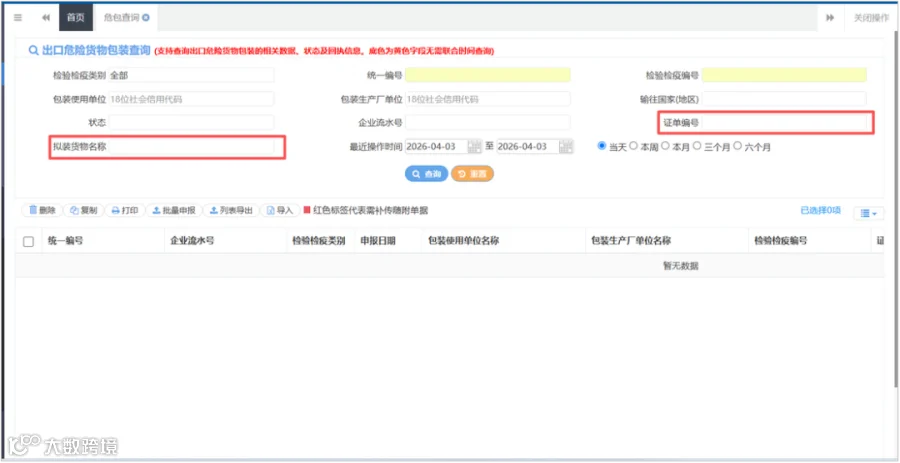Open the 状态 dropdown field
Viewport: 900px width, 463px height.
[x=191, y=122]
